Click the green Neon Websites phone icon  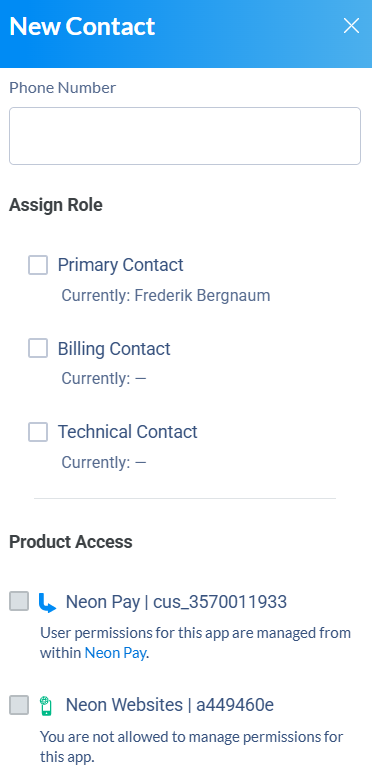[x=46, y=706]
